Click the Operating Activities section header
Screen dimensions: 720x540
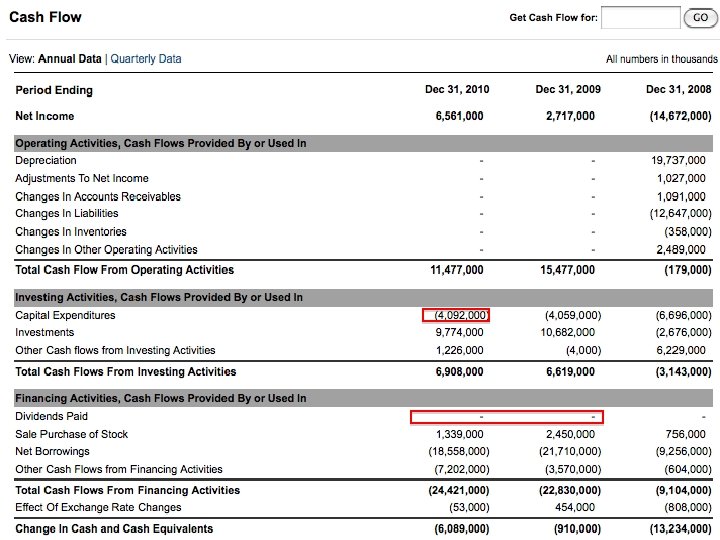point(363,143)
